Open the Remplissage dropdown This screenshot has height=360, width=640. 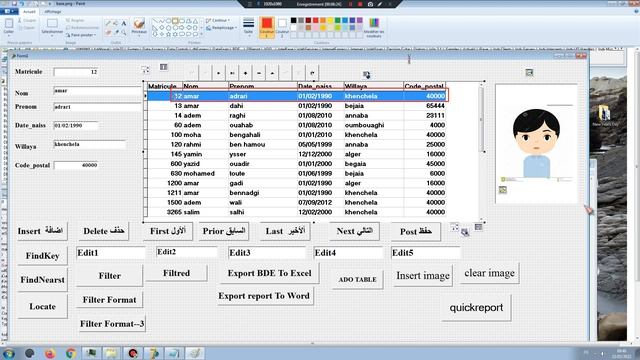coord(220,28)
